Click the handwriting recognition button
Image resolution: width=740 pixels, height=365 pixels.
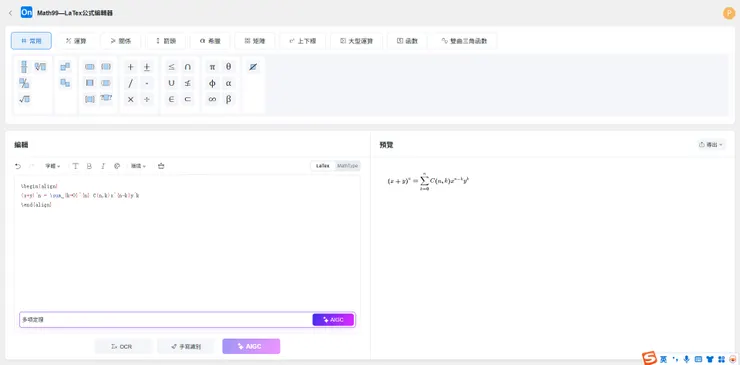[186, 347]
